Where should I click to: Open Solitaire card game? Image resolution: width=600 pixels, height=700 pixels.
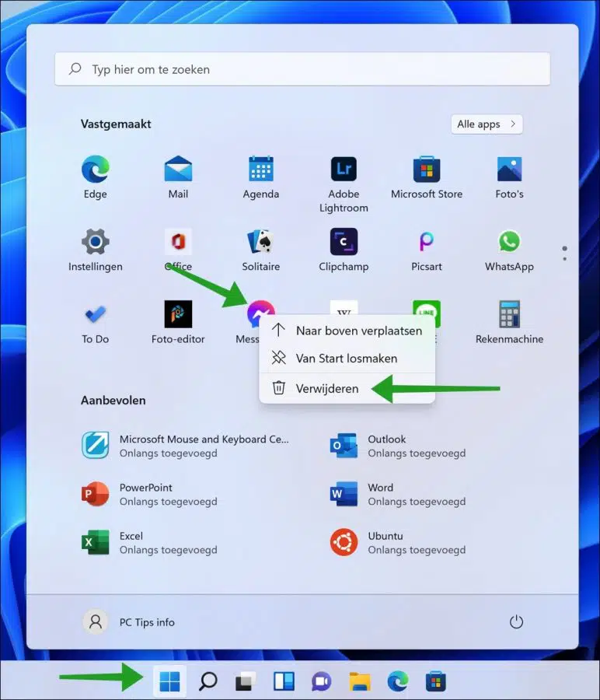261,250
